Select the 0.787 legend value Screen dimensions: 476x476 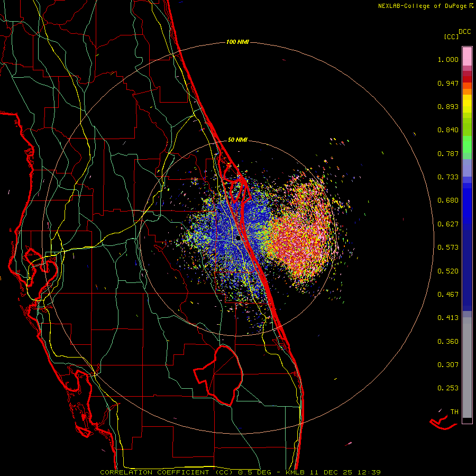(448, 153)
